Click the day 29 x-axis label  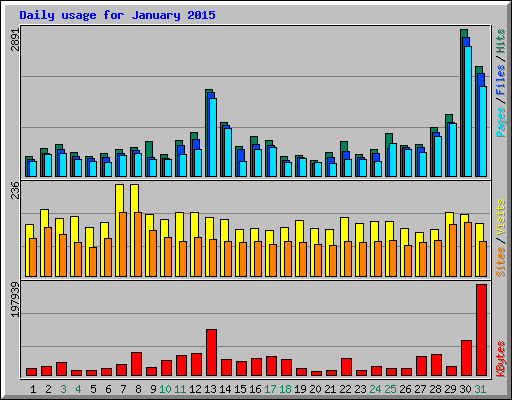pos(450,389)
